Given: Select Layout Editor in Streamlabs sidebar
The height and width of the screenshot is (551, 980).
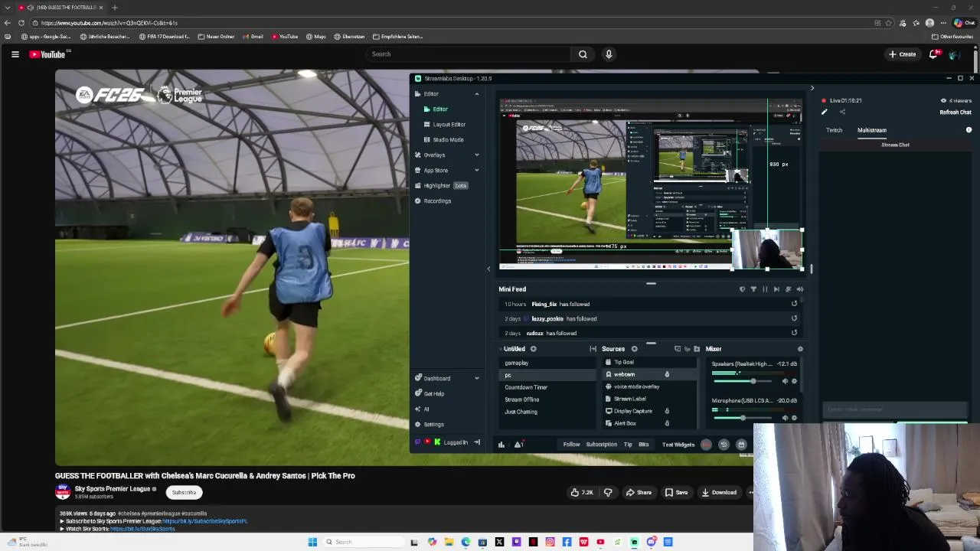Looking at the screenshot, I should 449,125.
